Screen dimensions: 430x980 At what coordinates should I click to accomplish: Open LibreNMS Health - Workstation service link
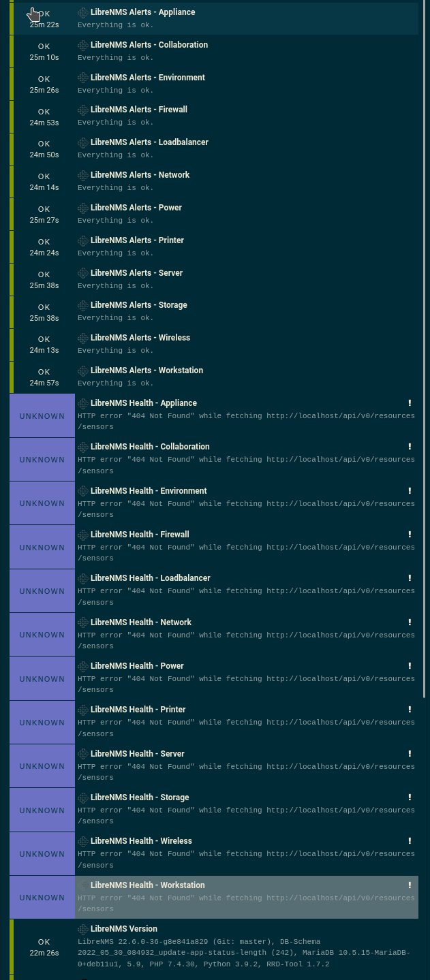click(x=147, y=885)
